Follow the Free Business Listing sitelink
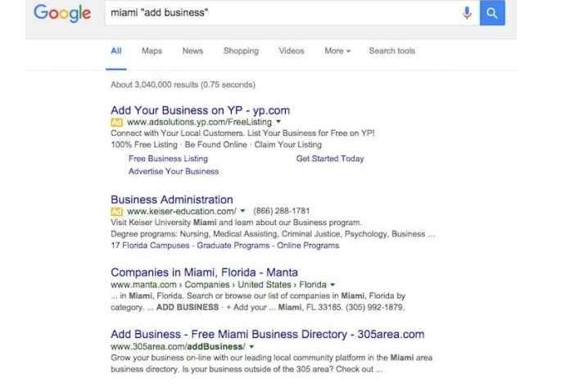 point(168,159)
